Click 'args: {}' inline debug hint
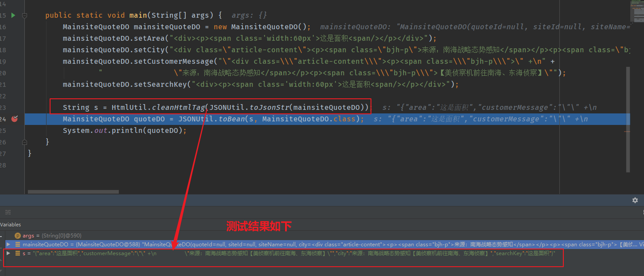 click(x=250, y=15)
